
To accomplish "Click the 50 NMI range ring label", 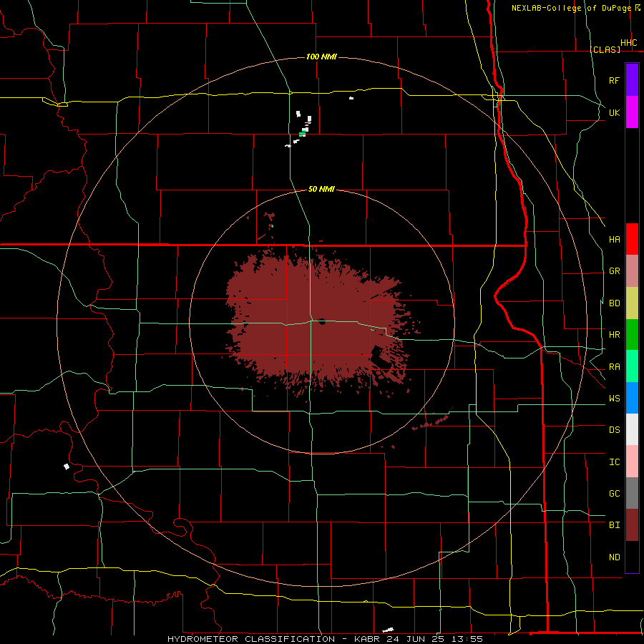I will tap(321, 189).
